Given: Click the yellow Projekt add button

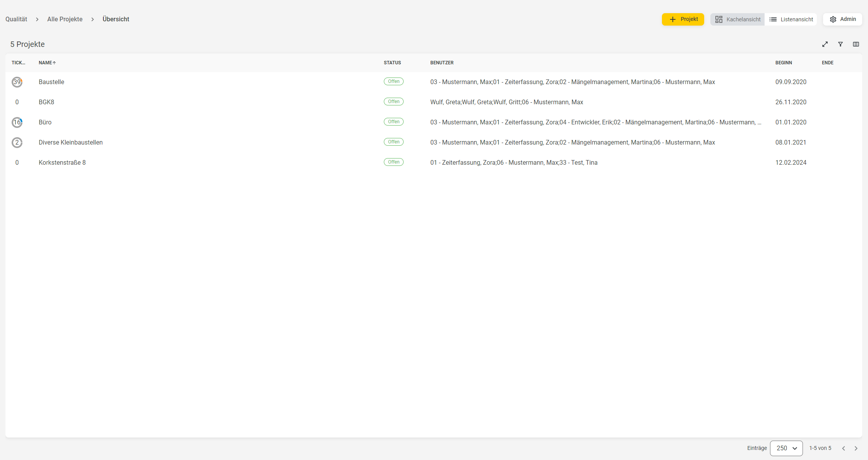Looking at the screenshot, I should (x=683, y=19).
